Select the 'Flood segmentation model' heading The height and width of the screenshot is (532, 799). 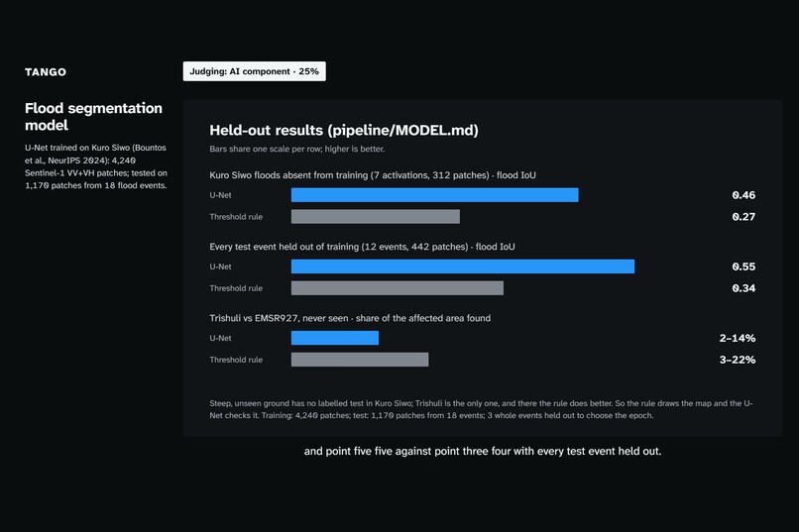94,116
